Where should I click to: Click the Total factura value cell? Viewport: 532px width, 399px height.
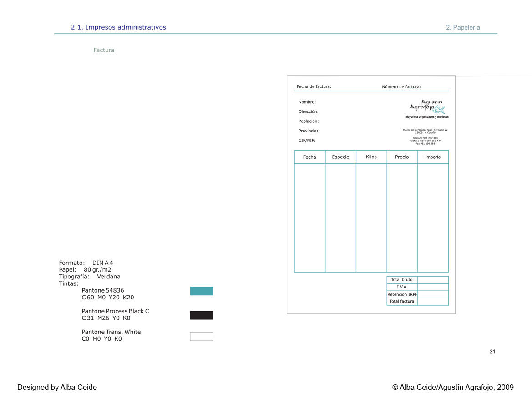coord(433,302)
